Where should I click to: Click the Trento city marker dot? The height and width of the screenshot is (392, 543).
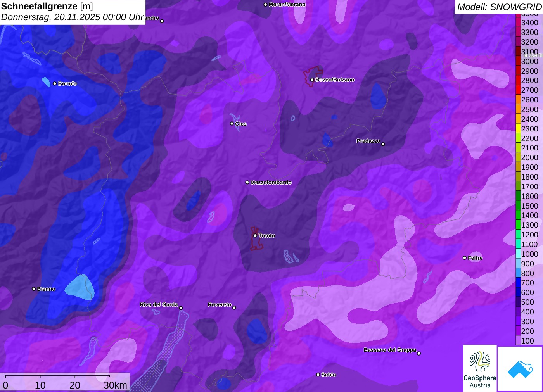(255, 235)
